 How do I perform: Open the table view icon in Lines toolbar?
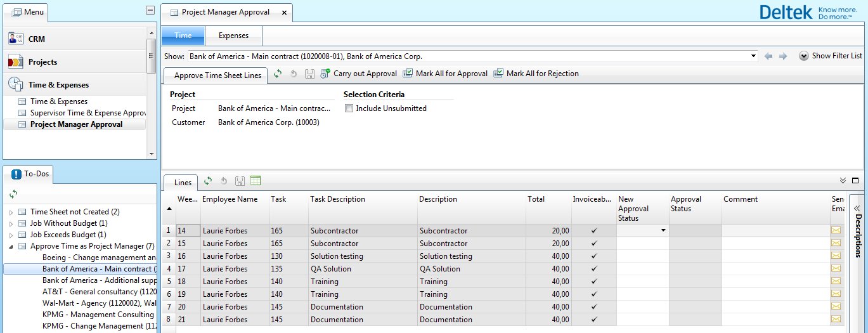[x=256, y=181]
